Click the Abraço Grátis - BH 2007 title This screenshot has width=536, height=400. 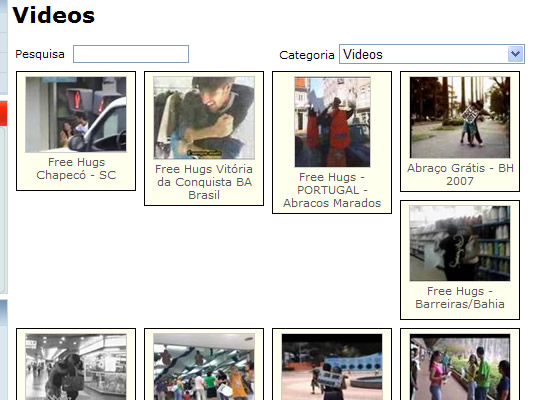(x=460, y=174)
